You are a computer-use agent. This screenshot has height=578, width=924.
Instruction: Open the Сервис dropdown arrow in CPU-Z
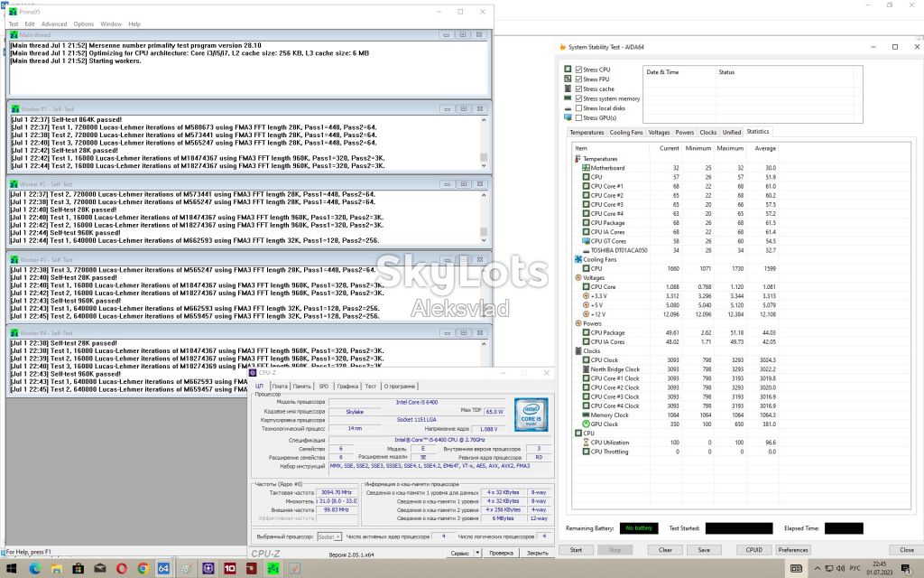(476, 554)
